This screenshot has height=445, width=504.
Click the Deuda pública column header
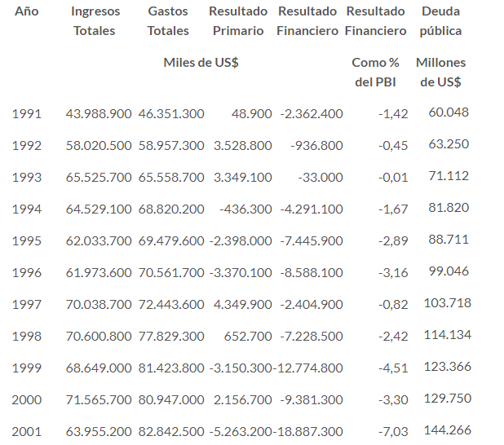[441, 21]
